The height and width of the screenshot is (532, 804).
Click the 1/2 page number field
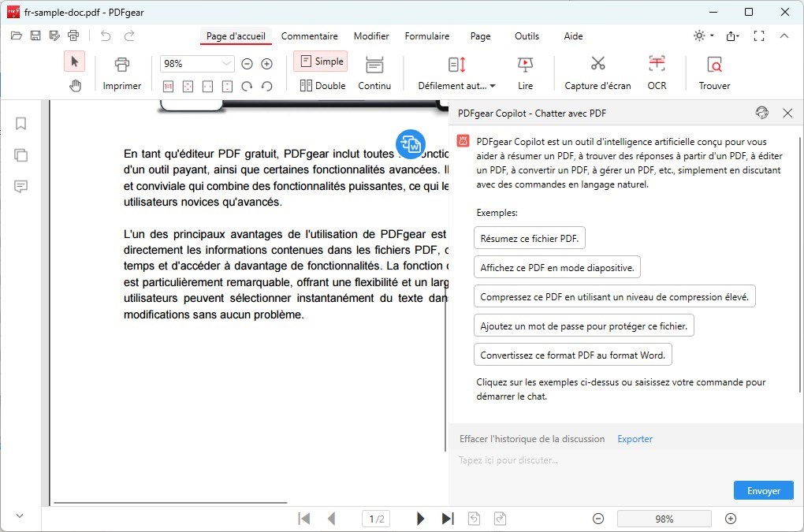376,519
